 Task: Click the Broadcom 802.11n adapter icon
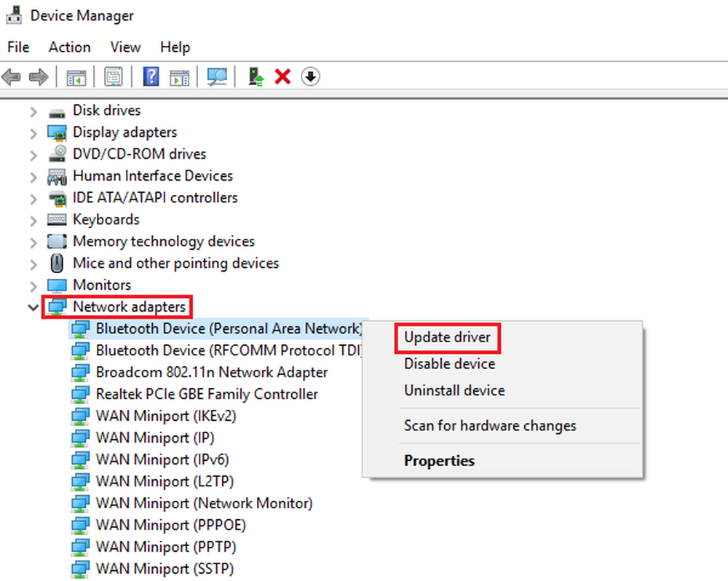tap(80, 373)
